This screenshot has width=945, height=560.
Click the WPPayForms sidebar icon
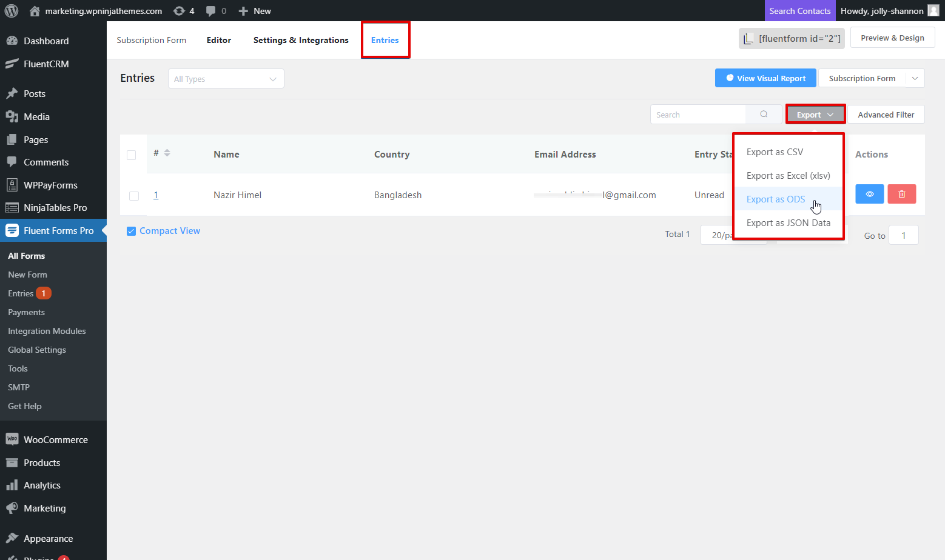pyautogui.click(x=12, y=185)
